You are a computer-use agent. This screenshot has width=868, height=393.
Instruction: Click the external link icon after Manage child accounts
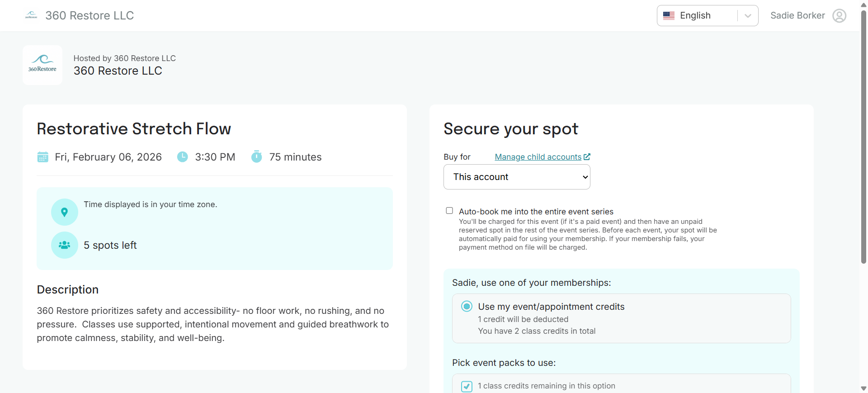point(587,156)
